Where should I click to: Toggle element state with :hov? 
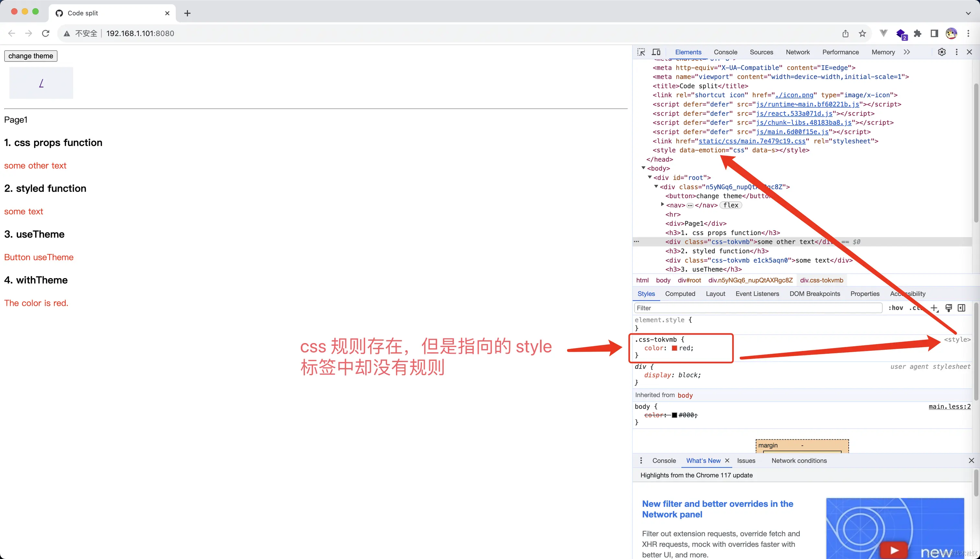tap(896, 308)
